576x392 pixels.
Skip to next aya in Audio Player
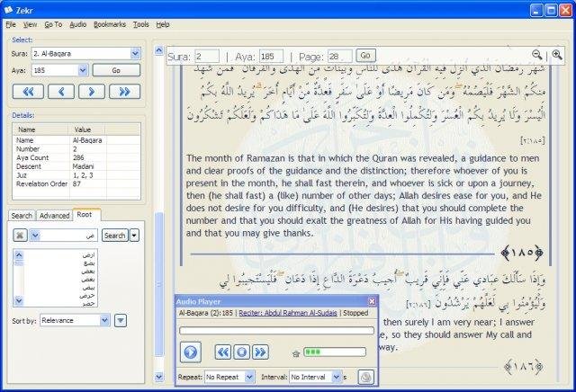(x=260, y=352)
